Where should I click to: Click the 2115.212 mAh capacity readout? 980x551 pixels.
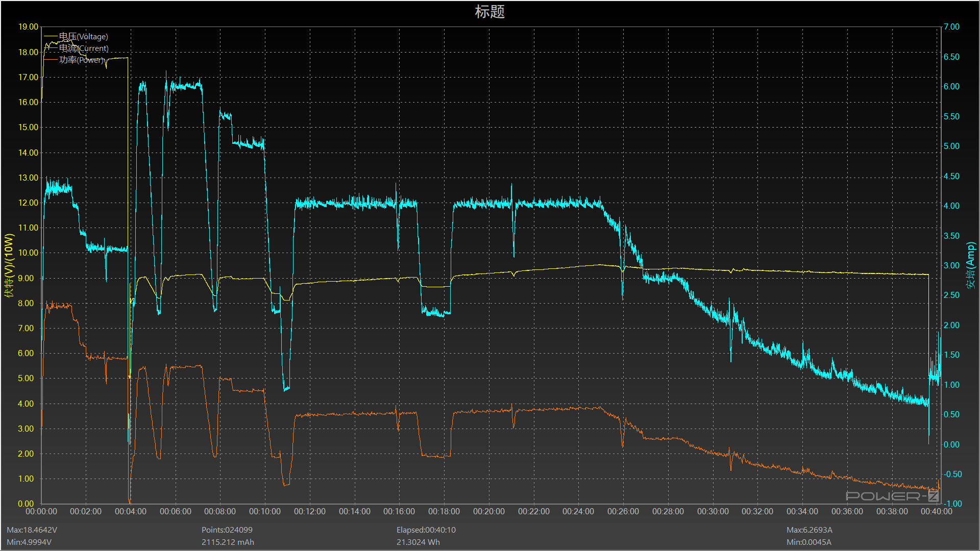click(x=228, y=542)
